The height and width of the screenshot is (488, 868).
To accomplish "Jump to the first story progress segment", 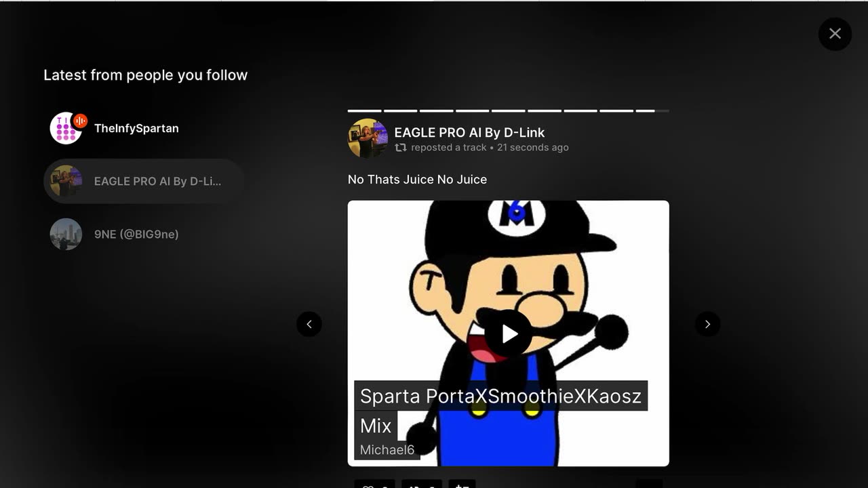I will [x=365, y=110].
